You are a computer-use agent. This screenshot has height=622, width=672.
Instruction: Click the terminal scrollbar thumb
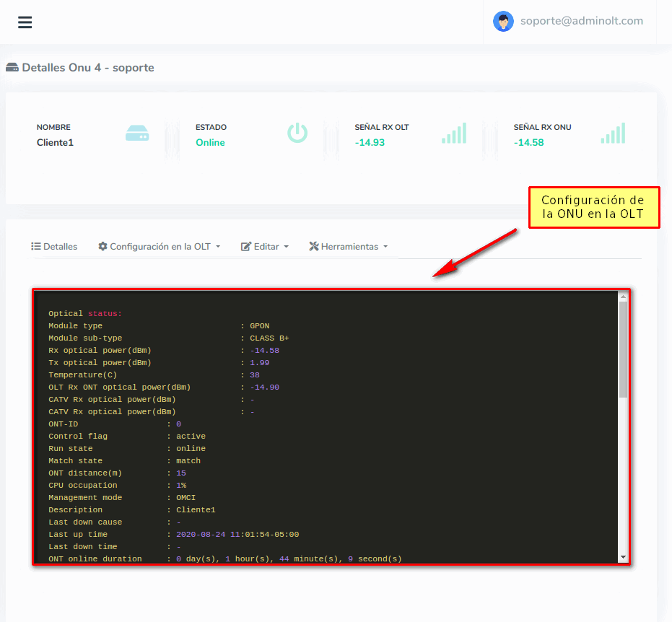pos(623,350)
